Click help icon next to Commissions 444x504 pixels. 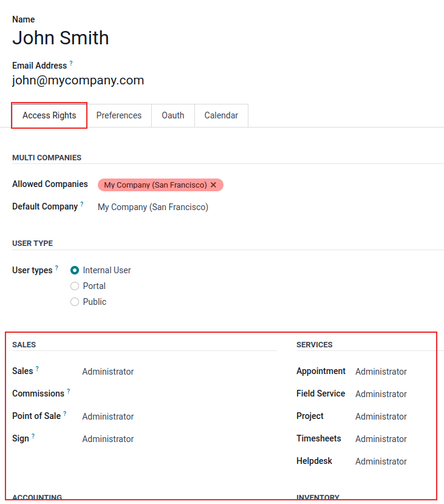tap(69, 391)
